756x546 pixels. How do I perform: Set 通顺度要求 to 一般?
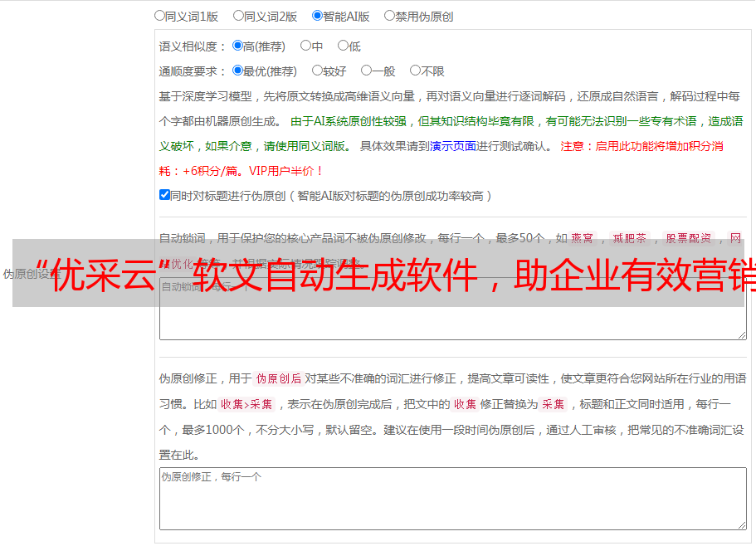pyautogui.click(x=367, y=71)
